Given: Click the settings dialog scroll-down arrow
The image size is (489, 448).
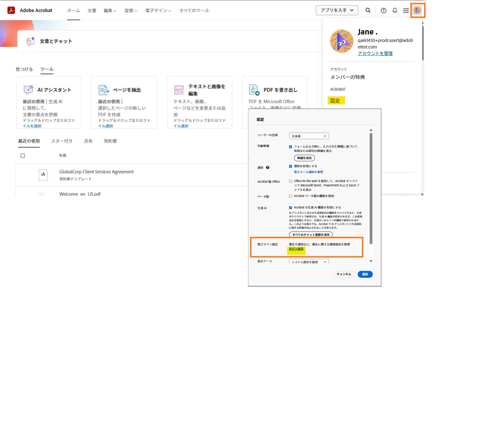Looking at the screenshot, I should click(x=371, y=261).
